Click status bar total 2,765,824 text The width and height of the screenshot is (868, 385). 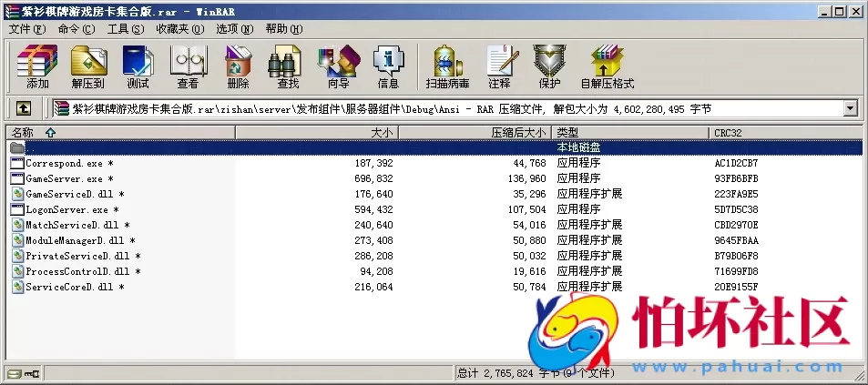(x=536, y=373)
